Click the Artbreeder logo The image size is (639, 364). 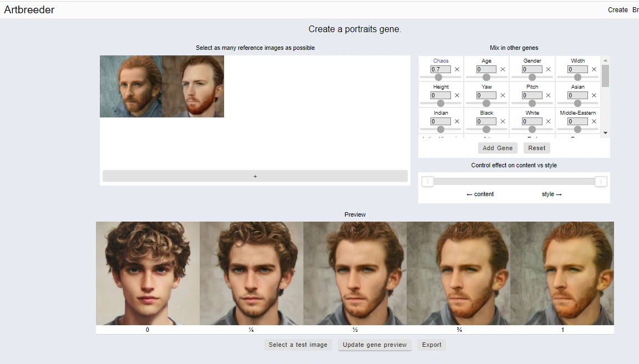(x=29, y=9)
